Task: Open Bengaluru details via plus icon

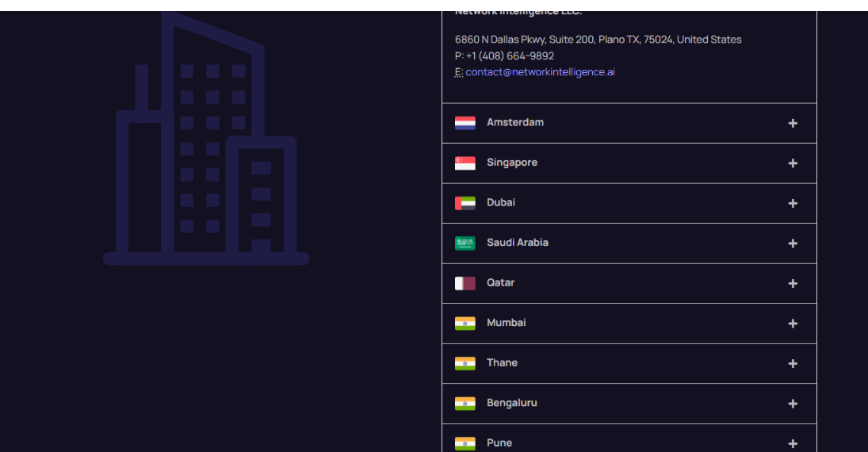Action: pyautogui.click(x=793, y=404)
